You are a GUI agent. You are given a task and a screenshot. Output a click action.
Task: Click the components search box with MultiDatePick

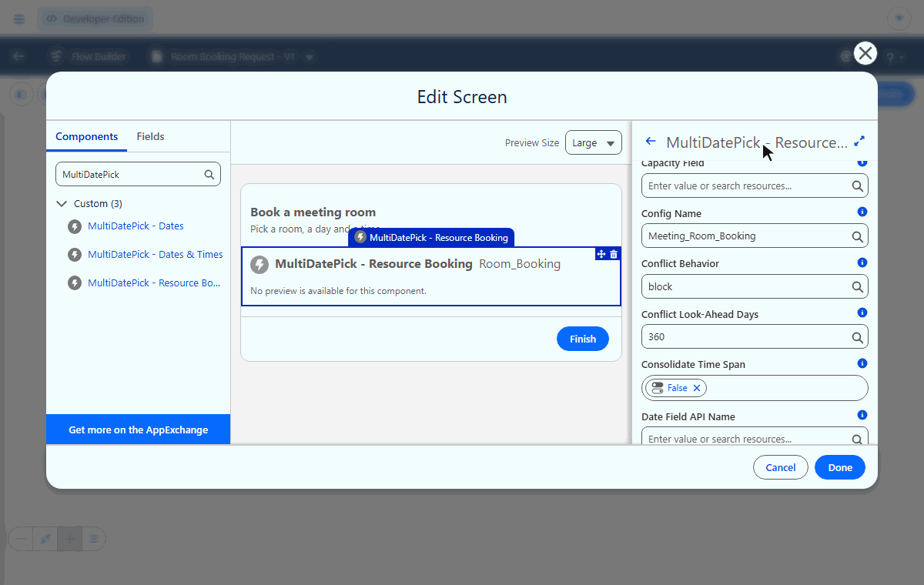coord(138,175)
